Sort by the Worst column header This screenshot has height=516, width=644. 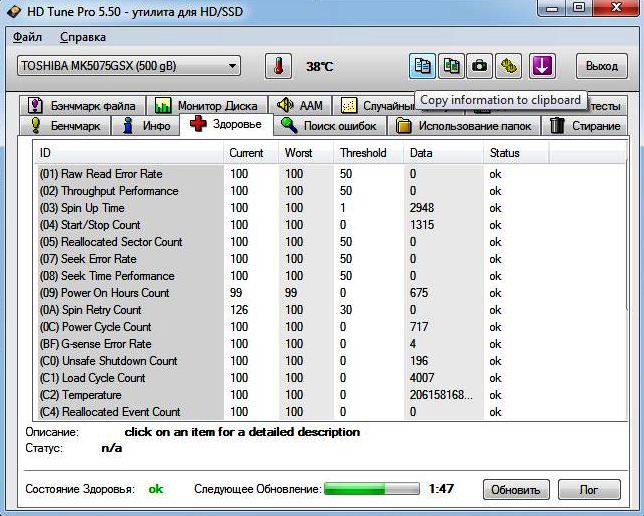coord(306,153)
